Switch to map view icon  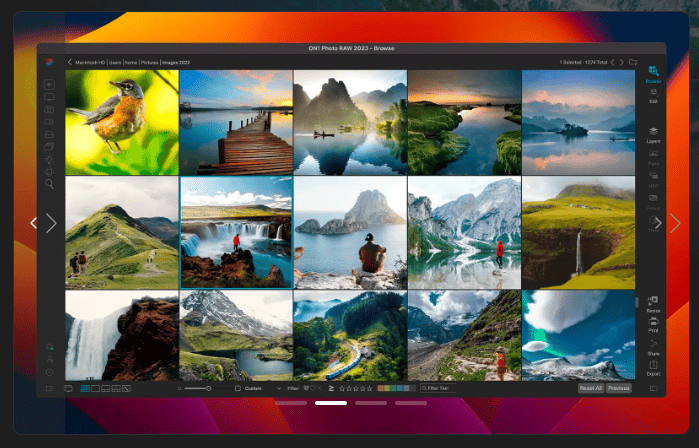(127, 389)
